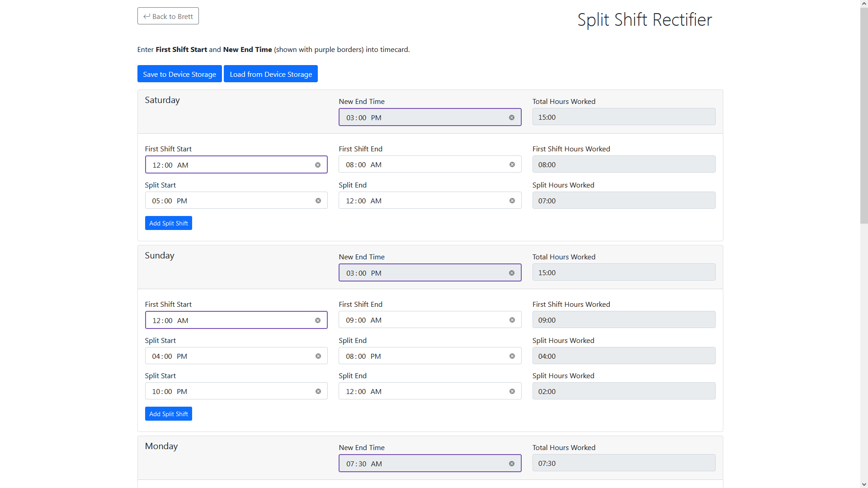Click the Split Shift Rectifier title

[645, 20]
